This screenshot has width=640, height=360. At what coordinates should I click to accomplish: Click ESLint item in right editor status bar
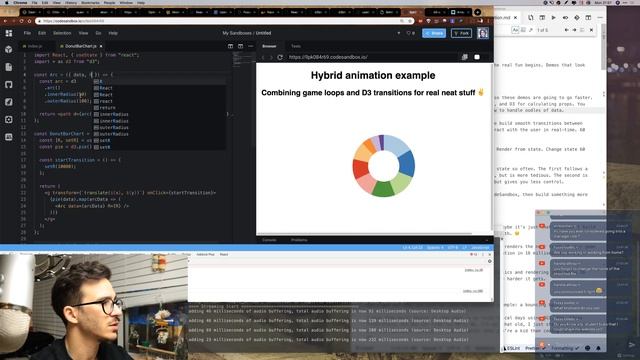[x=512, y=348]
